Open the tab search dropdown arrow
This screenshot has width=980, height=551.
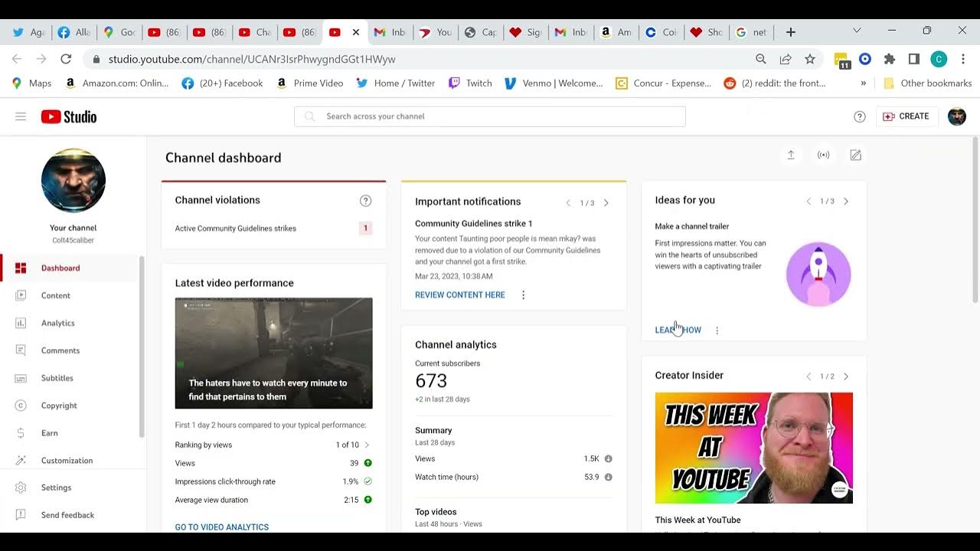pos(857,31)
